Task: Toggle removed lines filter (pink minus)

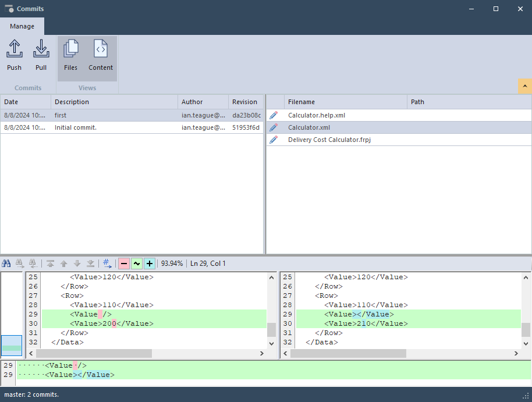Action: coord(124,264)
